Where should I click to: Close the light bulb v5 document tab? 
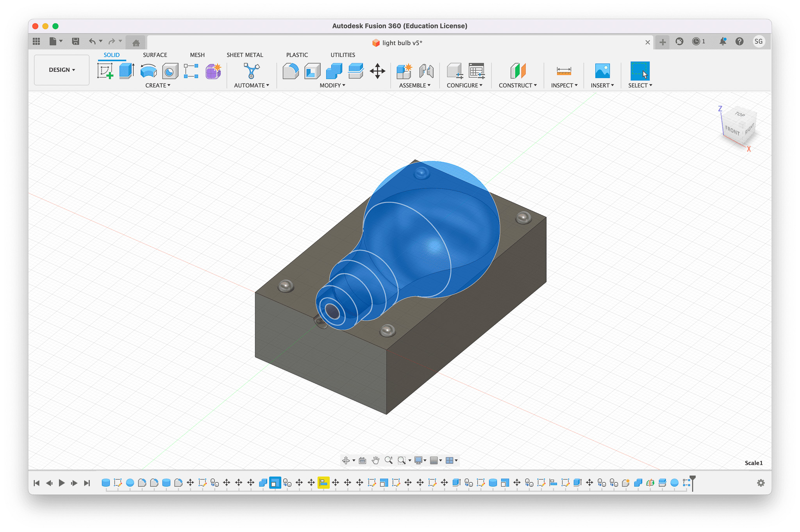pyautogui.click(x=648, y=43)
